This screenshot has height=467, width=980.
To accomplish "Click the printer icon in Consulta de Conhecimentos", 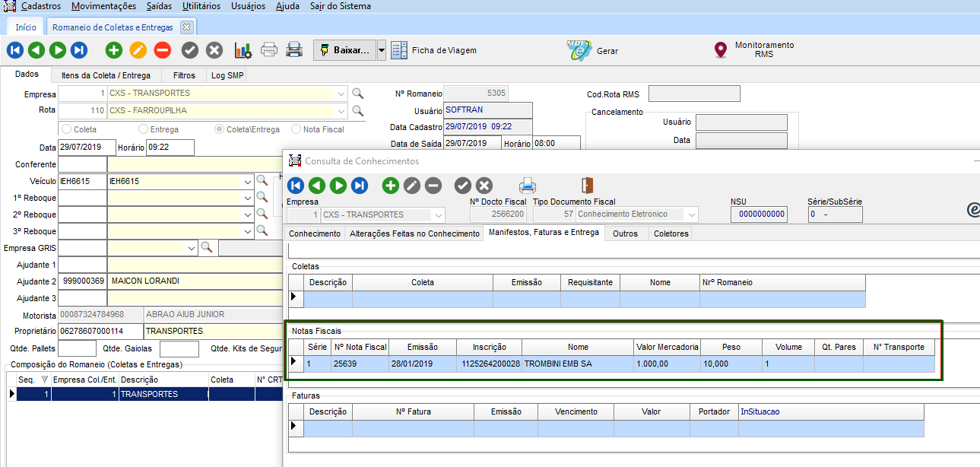I will pyautogui.click(x=528, y=185).
